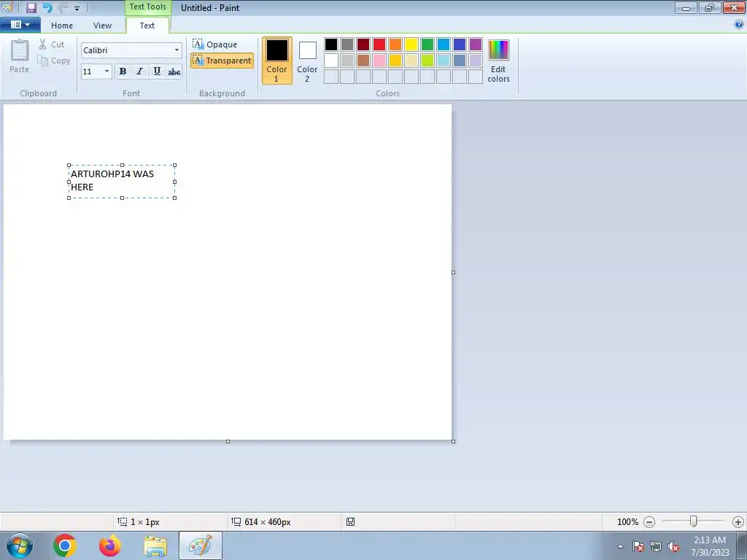
Task: Launch Google Chrome from the taskbar
Action: click(65, 545)
